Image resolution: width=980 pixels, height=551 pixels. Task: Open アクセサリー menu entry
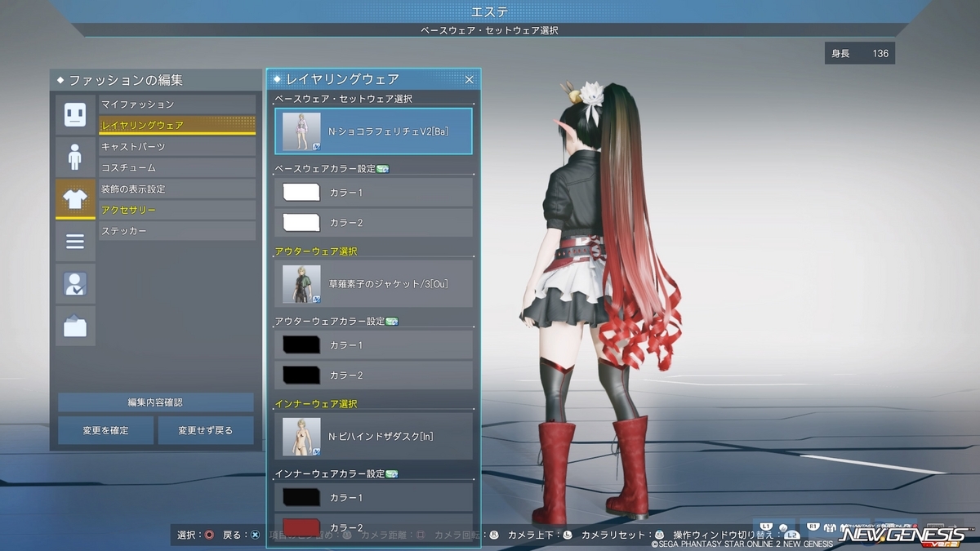point(177,210)
